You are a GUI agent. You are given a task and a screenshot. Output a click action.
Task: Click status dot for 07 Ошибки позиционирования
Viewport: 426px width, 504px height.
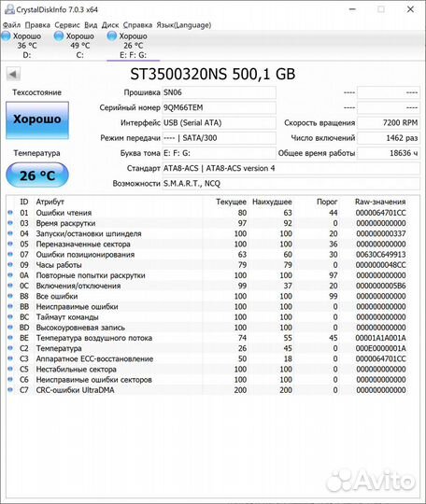[10, 254]
